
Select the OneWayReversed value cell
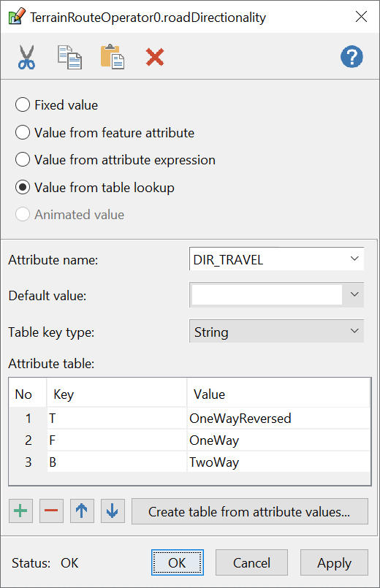[x=278, y=418]
